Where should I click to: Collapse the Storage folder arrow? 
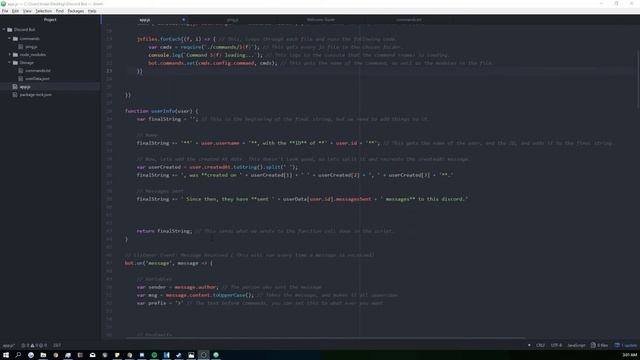click(9, 62)
